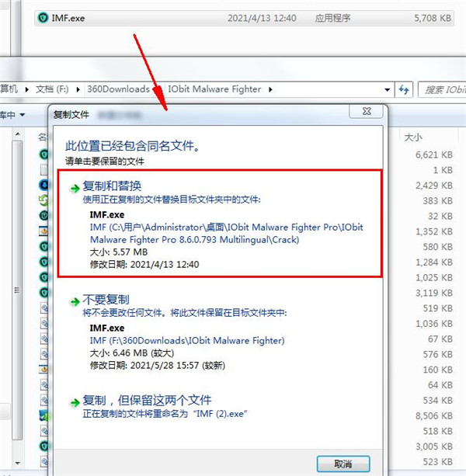The width and height of the screenshot is (466, 476).
Task: Click the icon of the 1,352 KB file
Action: [x=44, y=231]
